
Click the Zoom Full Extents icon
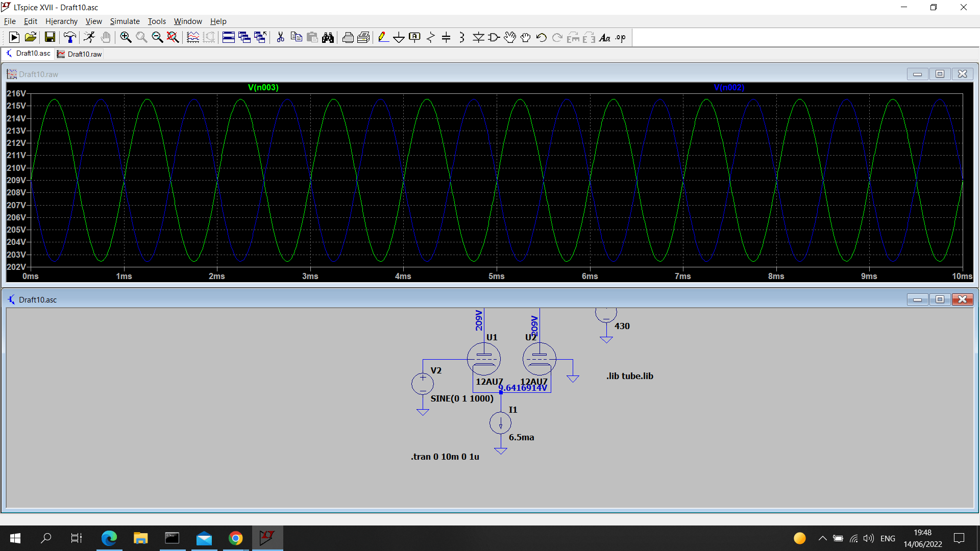(x=173, y=37)
